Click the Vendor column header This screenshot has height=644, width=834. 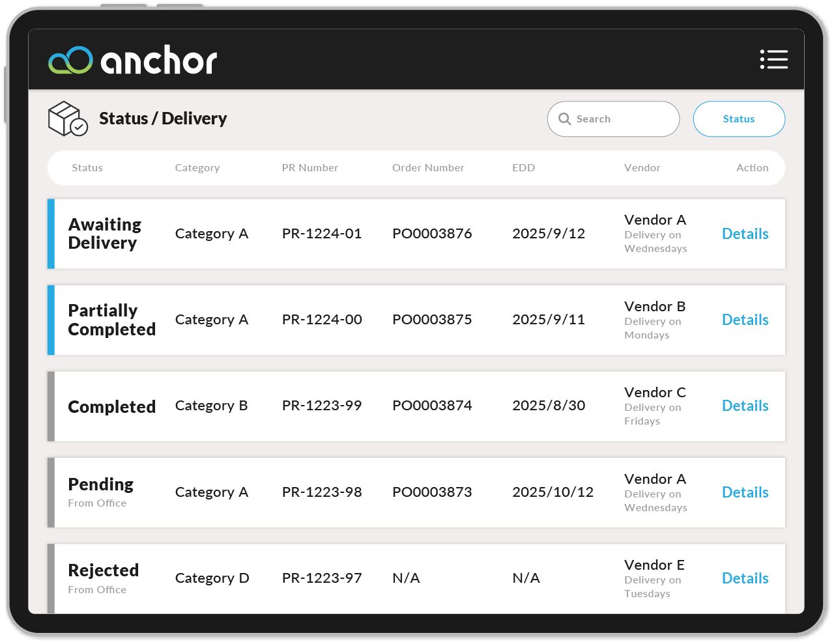coord(642,167)
